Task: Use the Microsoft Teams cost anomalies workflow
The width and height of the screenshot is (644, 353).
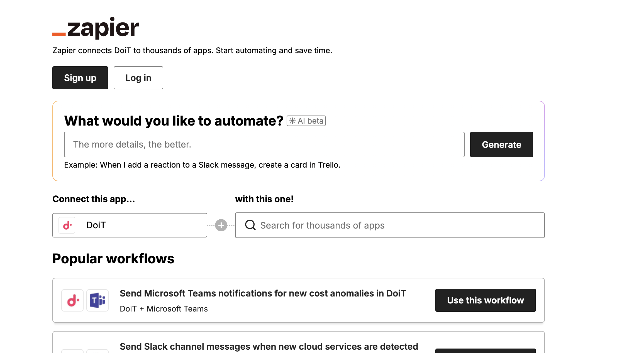Action: (485, 300)
